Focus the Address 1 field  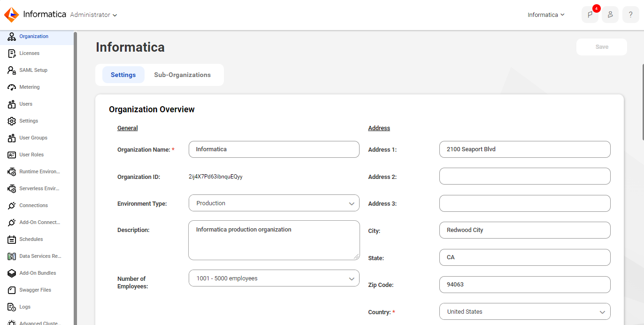pos(525,149)
